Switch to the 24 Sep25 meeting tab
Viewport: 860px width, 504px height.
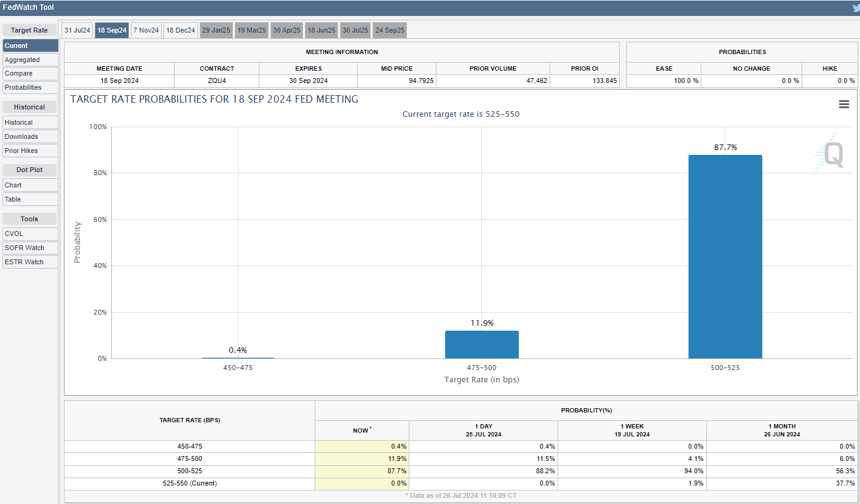point(390,30)
